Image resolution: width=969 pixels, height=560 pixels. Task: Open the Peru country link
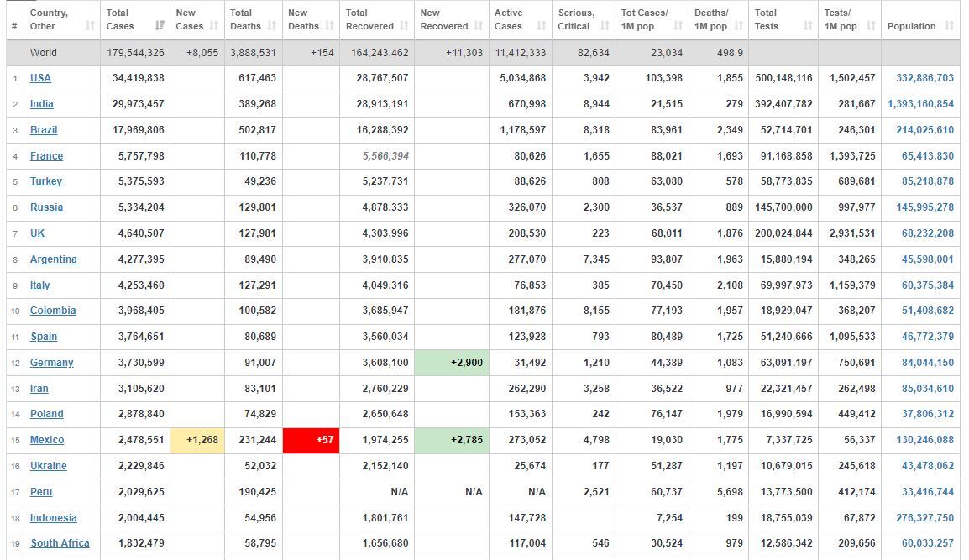41,491
